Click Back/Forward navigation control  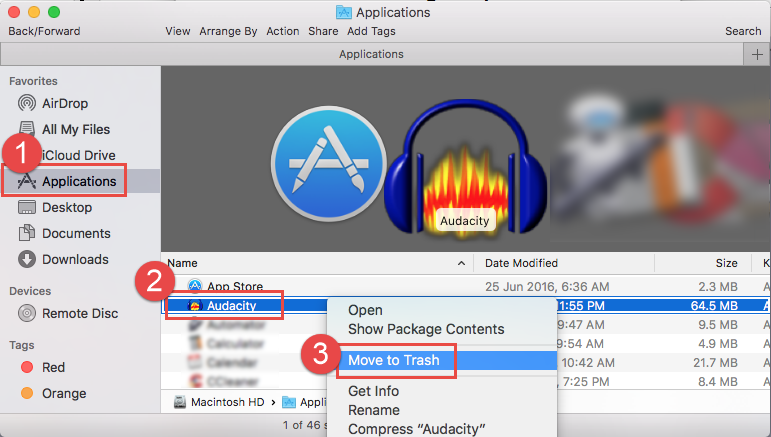click(44, 31)
